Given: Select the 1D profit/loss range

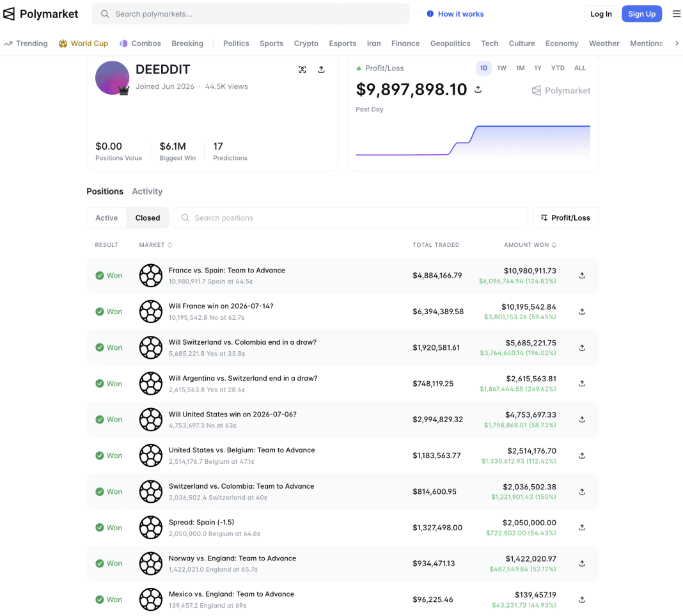Looking at the screenshot, I should click(x=483, y=68).
